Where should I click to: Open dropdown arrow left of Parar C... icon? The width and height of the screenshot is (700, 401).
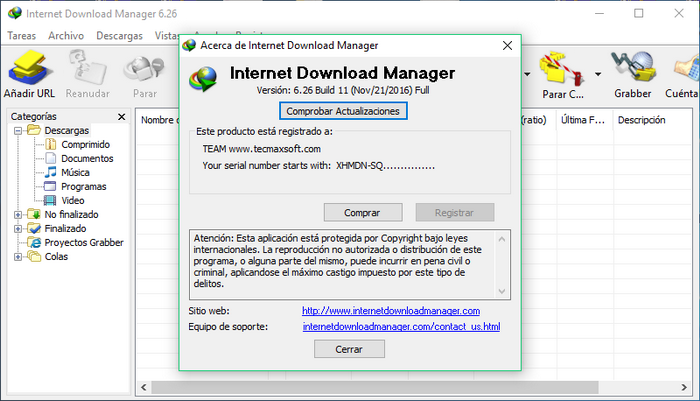(527, 74)
